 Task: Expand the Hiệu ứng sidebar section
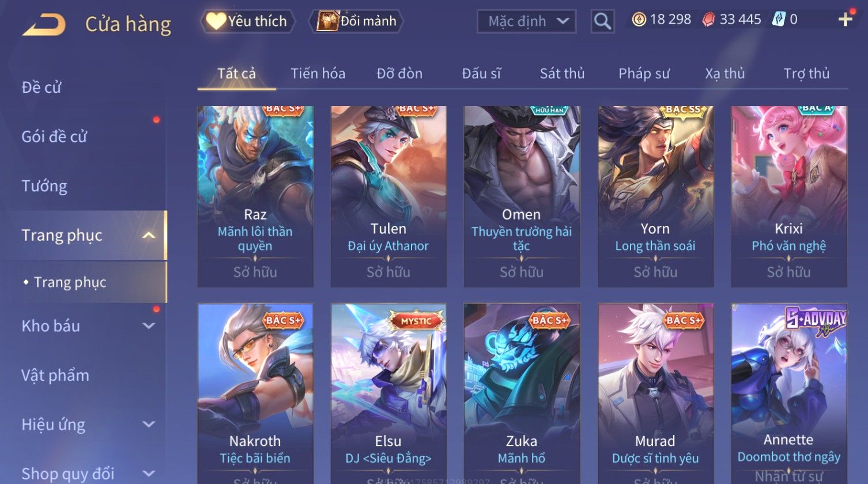tap(149, 425)
